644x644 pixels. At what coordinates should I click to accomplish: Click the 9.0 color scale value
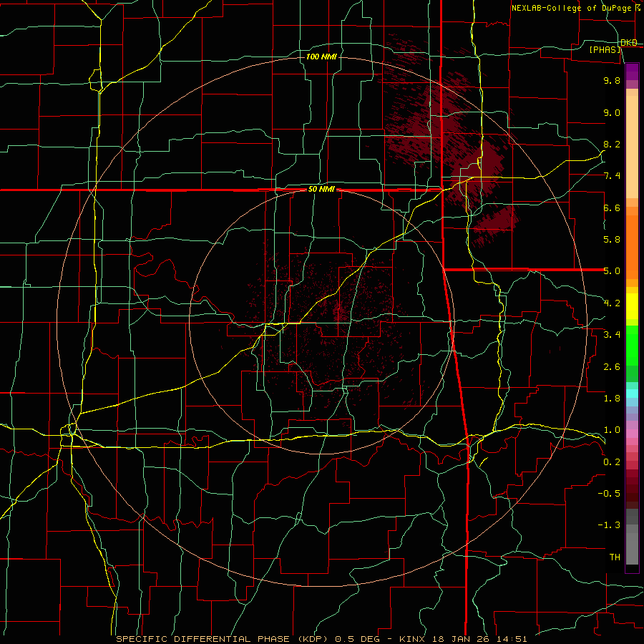pyautogui.click(x=612, y=112)
